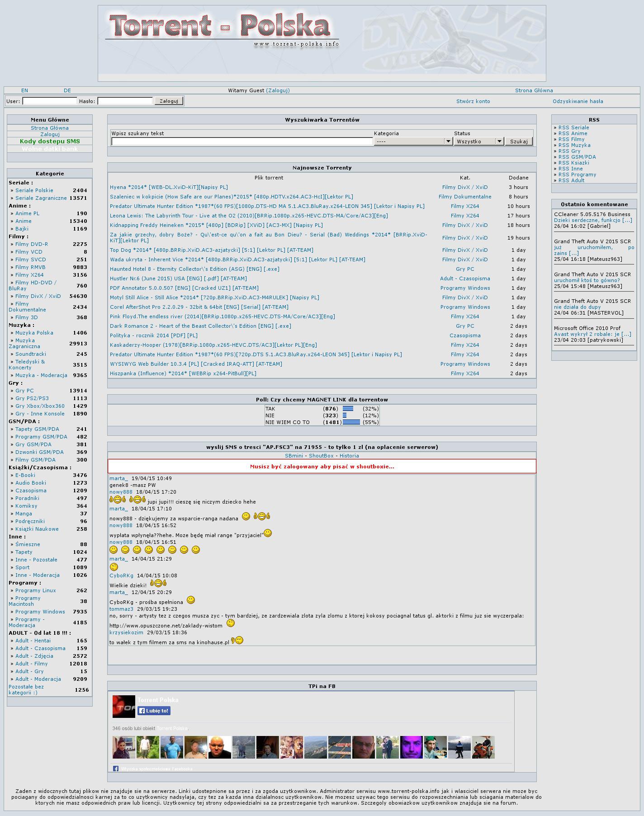
Task: Open the purple-tinted face profile photo
Action: 411,747
